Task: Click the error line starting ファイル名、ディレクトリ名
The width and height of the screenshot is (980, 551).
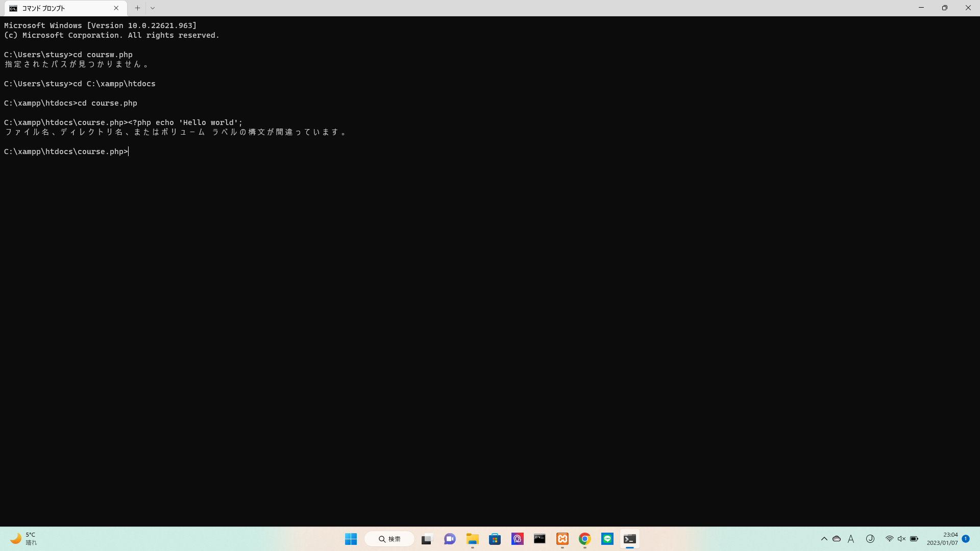Action: [x=176, y=132]
